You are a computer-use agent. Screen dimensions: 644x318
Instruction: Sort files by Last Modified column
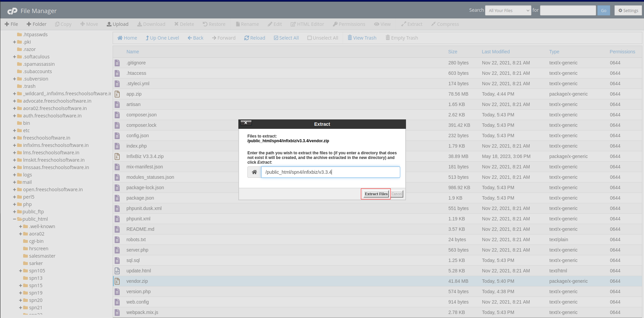(x=495, y=52)
